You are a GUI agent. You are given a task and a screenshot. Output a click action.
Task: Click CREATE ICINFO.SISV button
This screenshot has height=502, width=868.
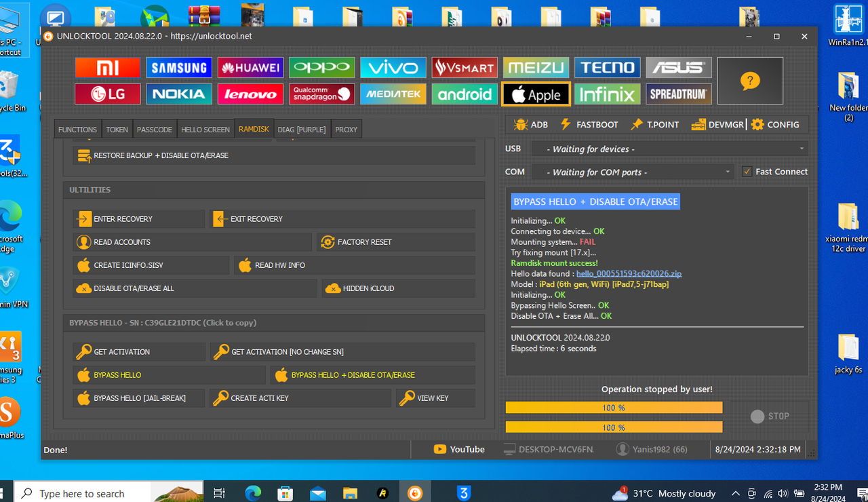tap(151, 265)
